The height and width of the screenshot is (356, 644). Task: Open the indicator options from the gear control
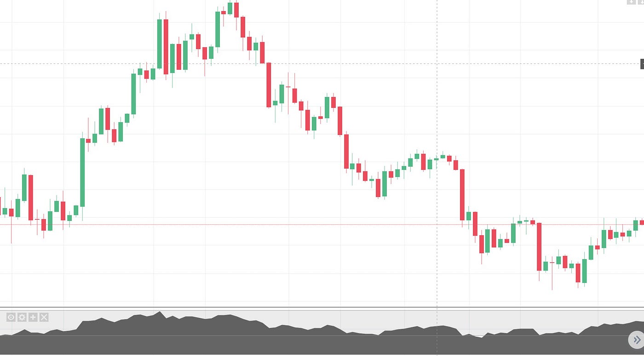(x=22, y=317)
